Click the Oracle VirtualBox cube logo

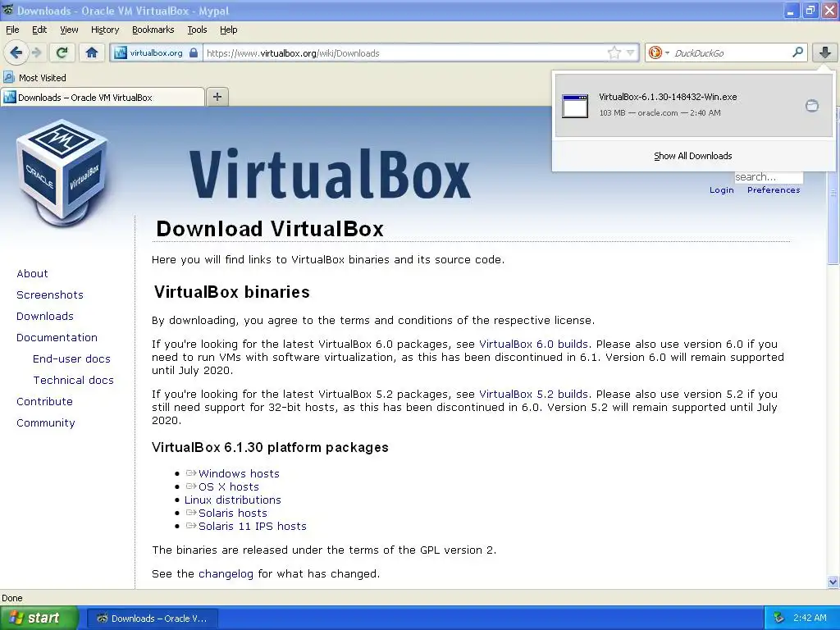click(62, 174)
